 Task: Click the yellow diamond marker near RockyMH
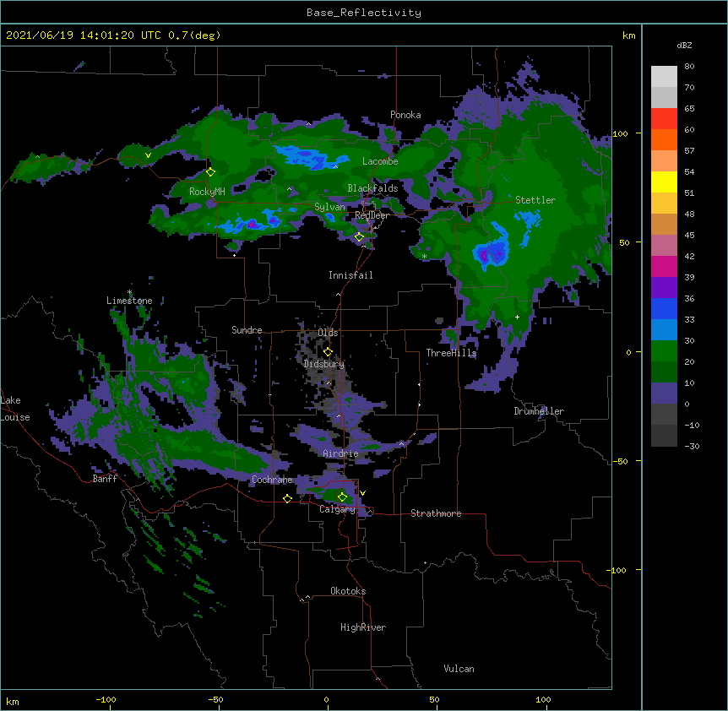211,172
